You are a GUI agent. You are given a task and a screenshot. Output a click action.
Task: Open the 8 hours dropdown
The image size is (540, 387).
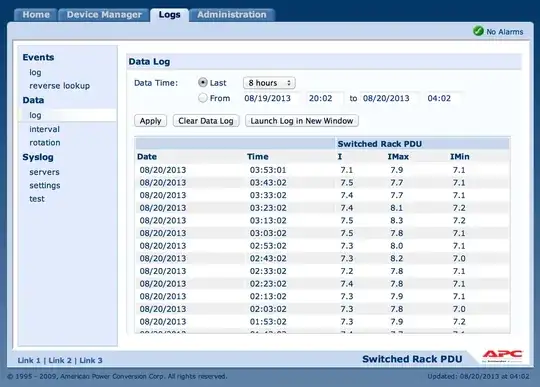[x=269, y=83]
